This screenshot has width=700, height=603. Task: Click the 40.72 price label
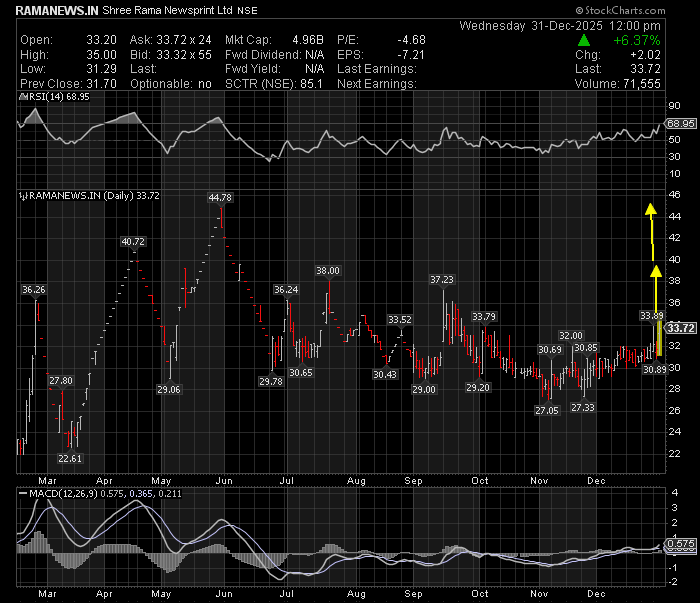(x=133, y=242)
